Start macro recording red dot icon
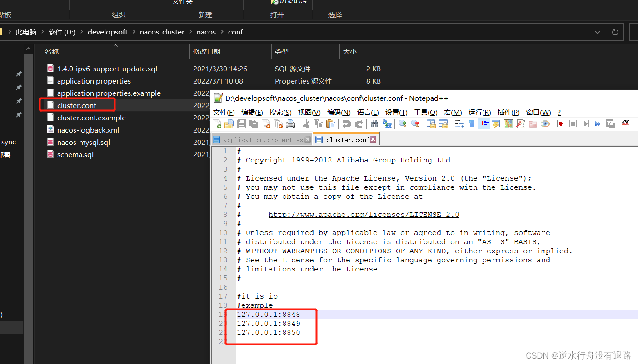This screenshot has width=638, height=364. (x=561, y=123)
